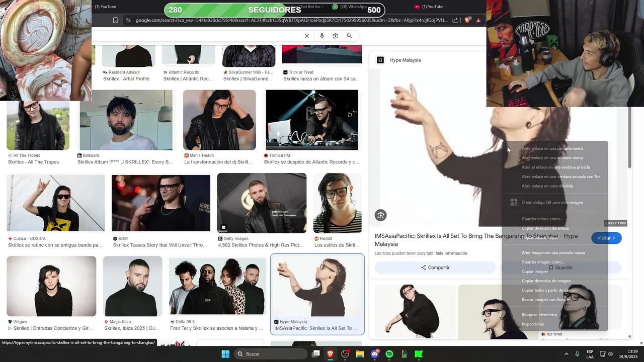Open the ESP LAA language switcher
Viewport: 644px width, 362px height.
tap(590, 354)
